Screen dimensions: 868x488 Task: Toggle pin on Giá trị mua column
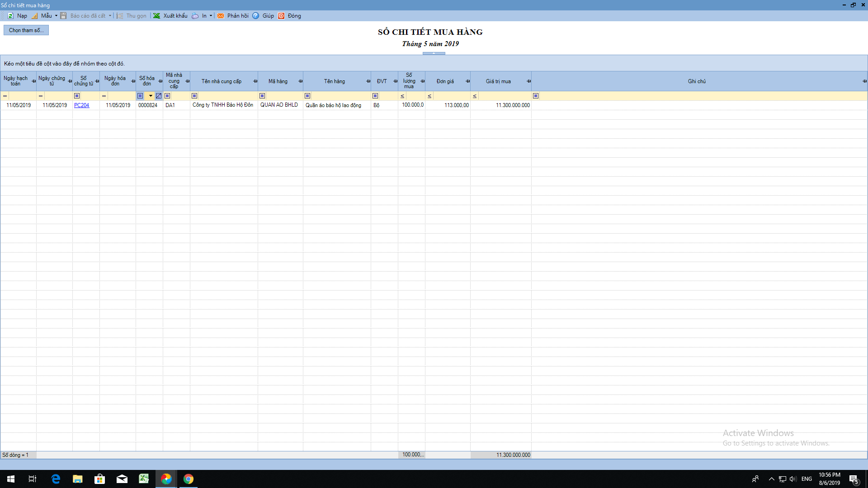click(x=528, y=81)
